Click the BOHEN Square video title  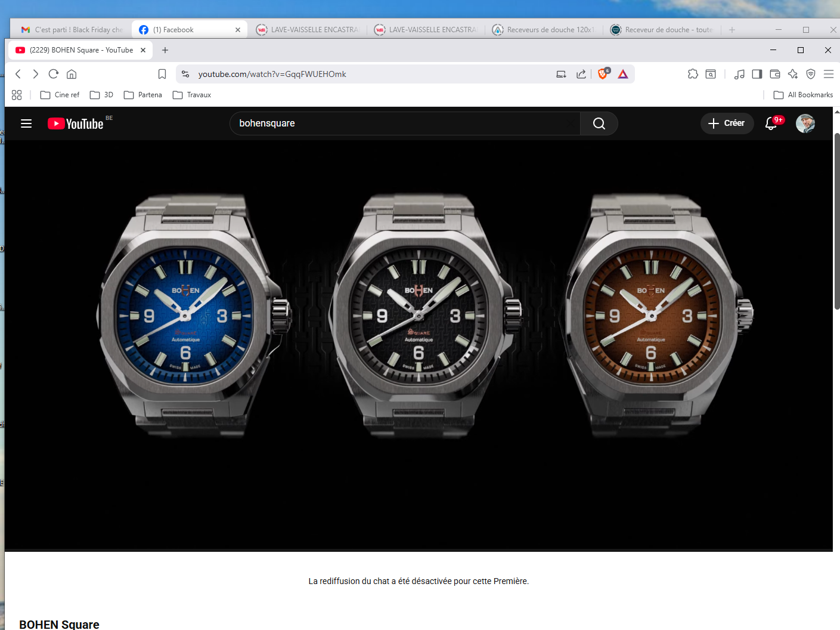(x=59, y=624)
